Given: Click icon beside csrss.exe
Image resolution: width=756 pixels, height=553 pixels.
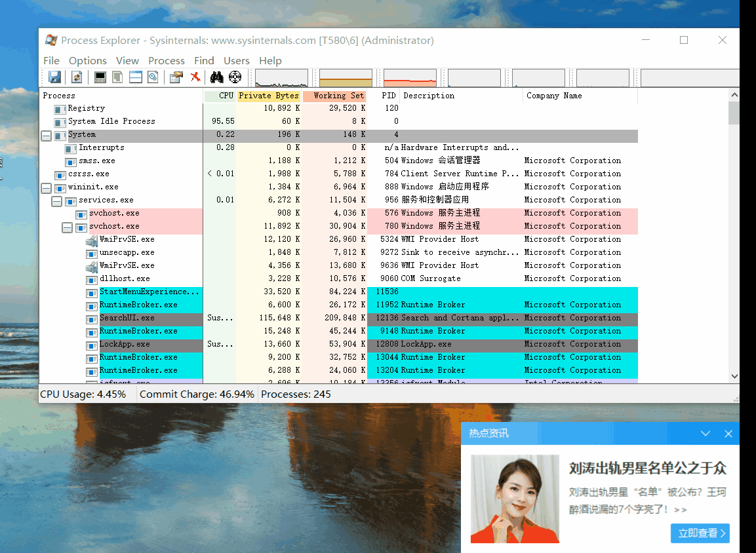Looking at the screenshot, I should [60, 174].
